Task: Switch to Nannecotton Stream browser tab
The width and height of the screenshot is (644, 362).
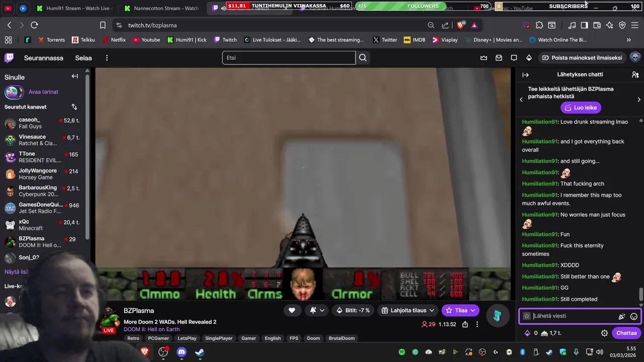Action: [x=162, y=8]
